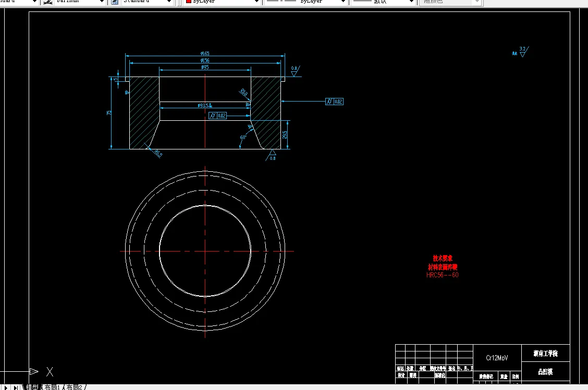Select the 68° angle dimension

(x=243, y=137)
